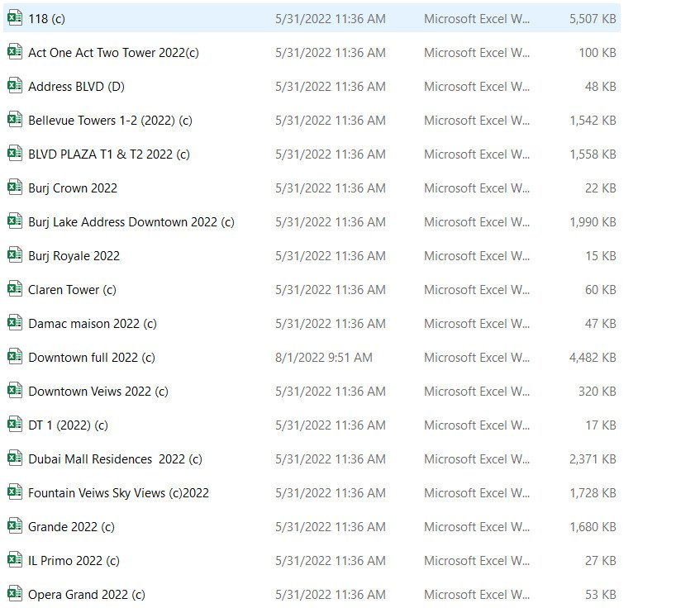Click the file name Address BLVD (D)
The image size is (700, 608).
click(76, 87)
